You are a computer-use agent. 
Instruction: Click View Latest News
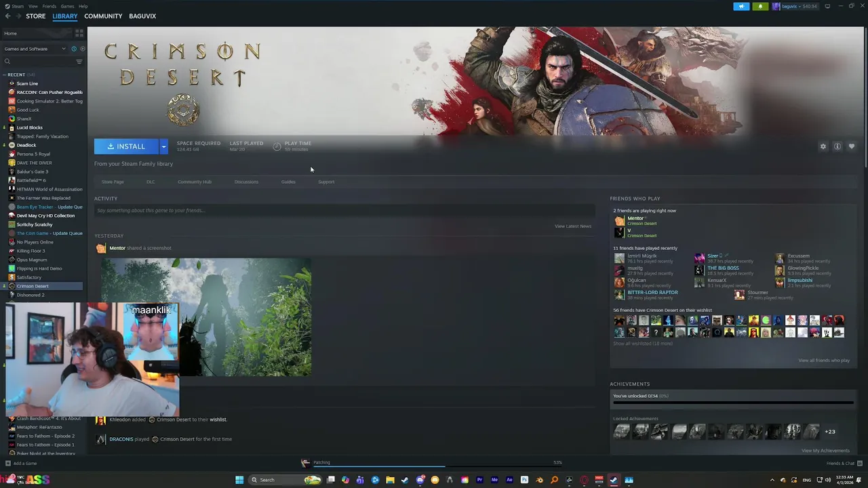coord(573,226)
